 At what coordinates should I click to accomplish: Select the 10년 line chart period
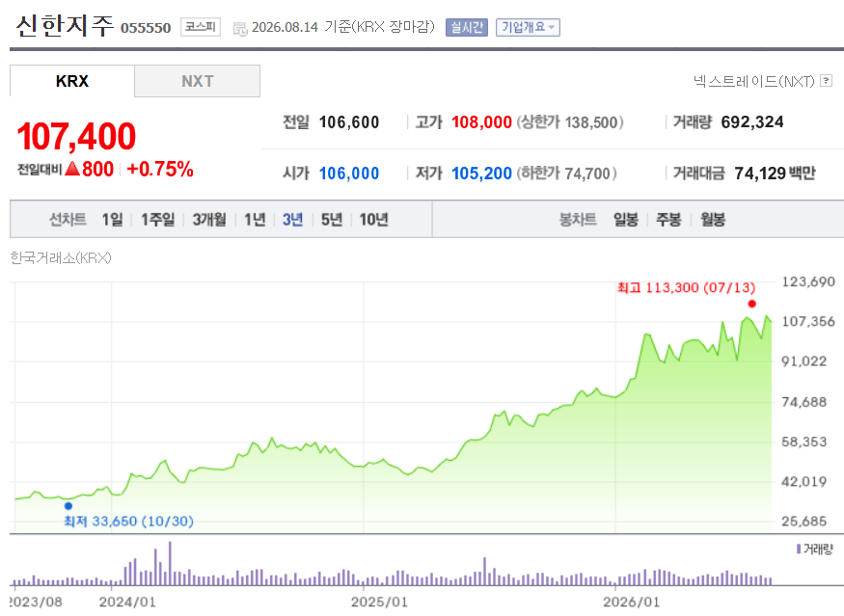coord(374,220)
